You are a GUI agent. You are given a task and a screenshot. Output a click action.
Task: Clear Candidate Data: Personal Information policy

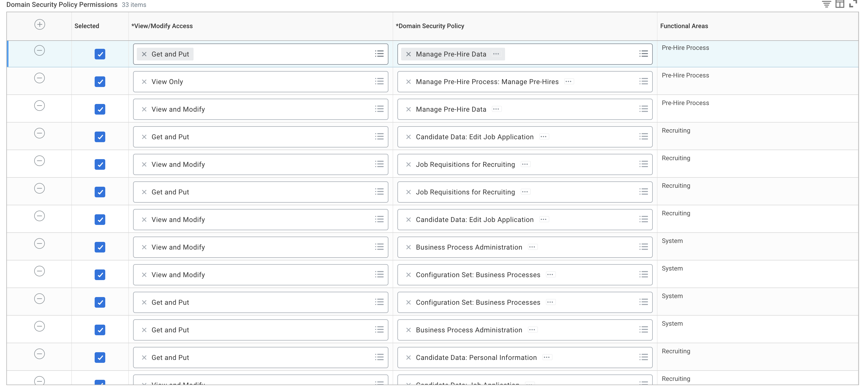tap(408, 358)
